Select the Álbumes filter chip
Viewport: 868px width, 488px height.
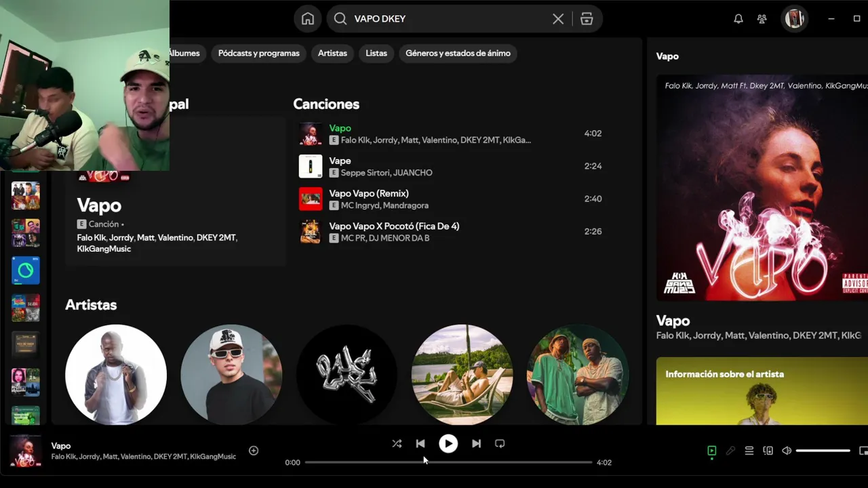[x=187, y=53]
